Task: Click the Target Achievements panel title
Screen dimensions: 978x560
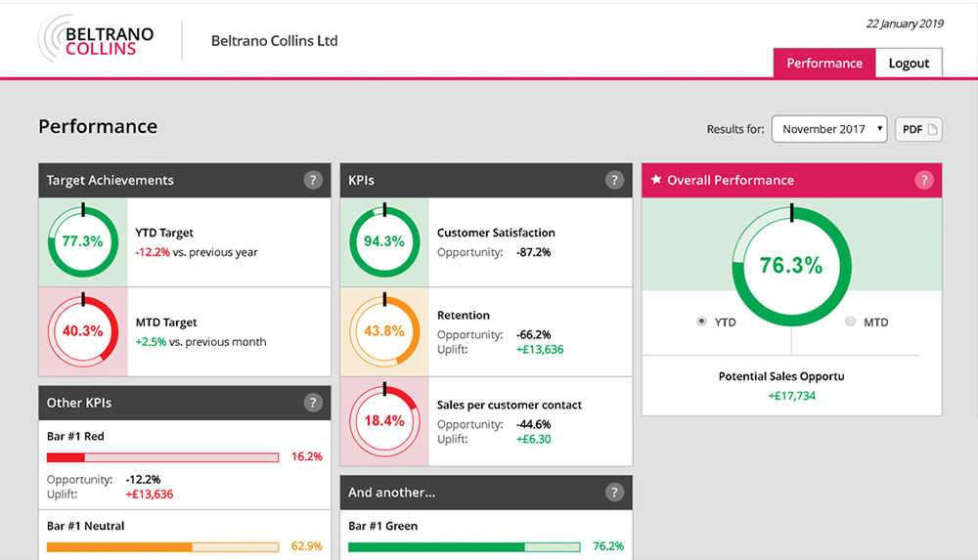Action: click(111, 180)
